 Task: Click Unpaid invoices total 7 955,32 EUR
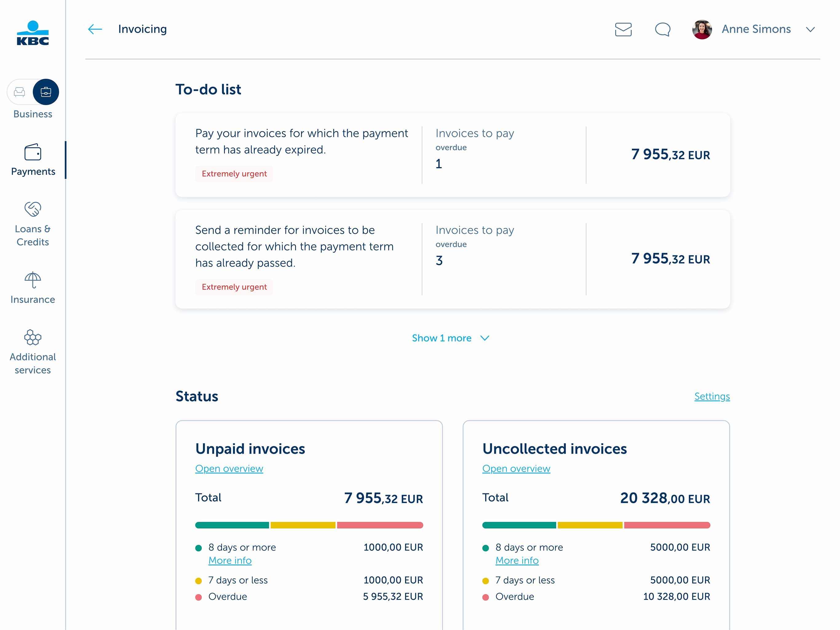tap(383, 498)
